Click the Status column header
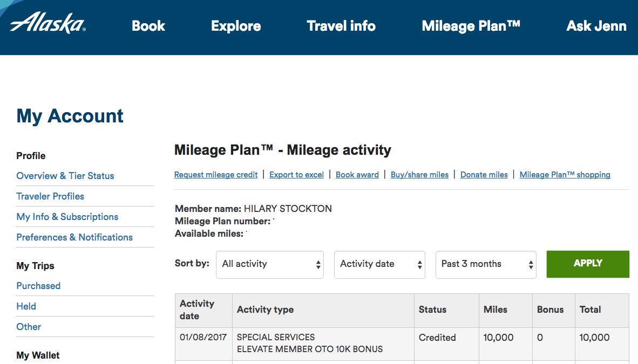This screenshot has width=638, height=364. tap(446, 310)
